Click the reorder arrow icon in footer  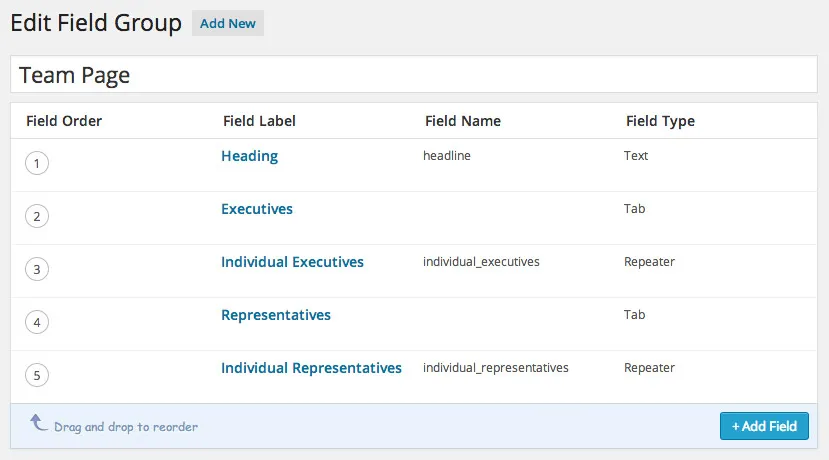[x=39, y=424]
